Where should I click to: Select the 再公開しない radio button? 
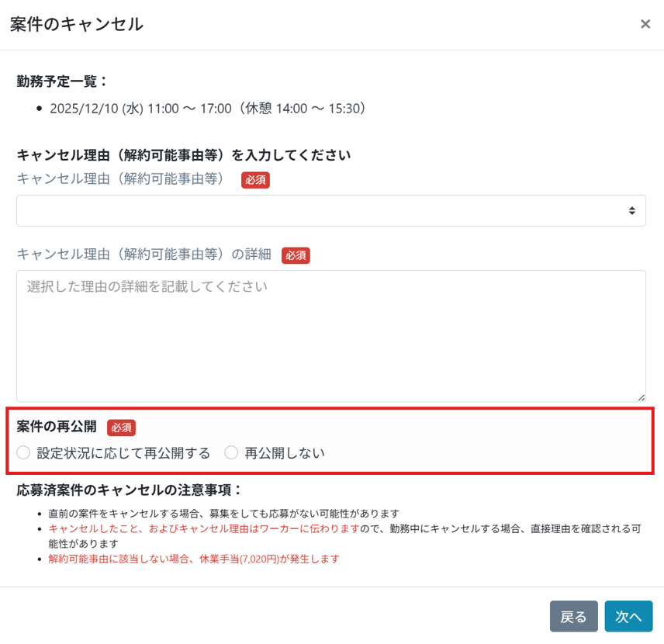click(231, 452)
